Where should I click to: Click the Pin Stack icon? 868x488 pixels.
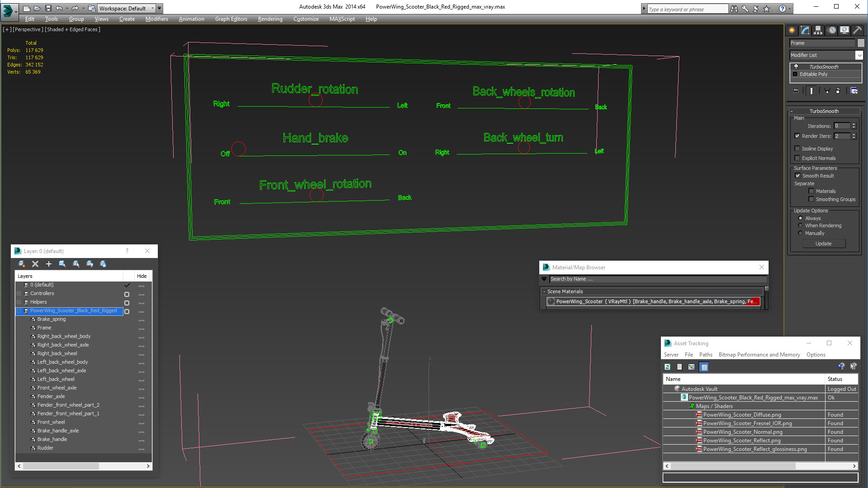coord(796,91)
